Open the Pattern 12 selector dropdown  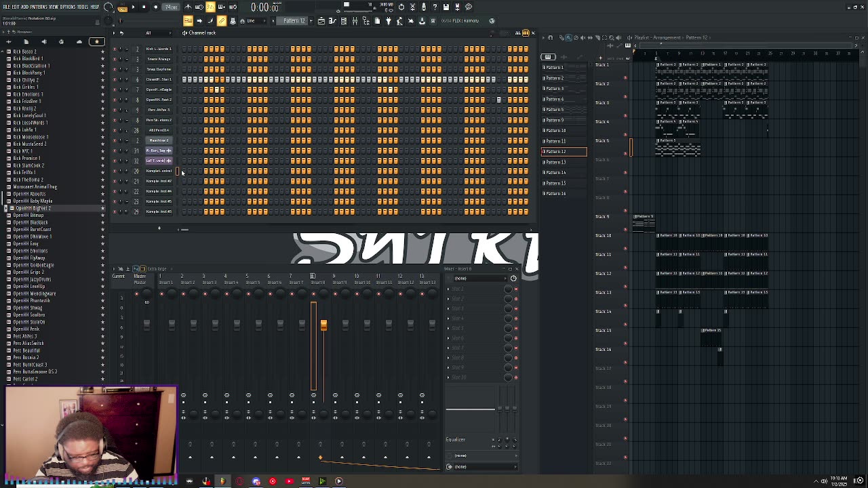coord(295,21)
